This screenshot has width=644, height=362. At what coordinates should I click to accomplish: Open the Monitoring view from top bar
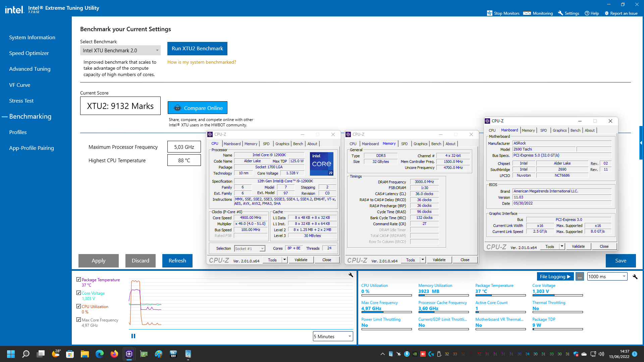coord(538,13)
